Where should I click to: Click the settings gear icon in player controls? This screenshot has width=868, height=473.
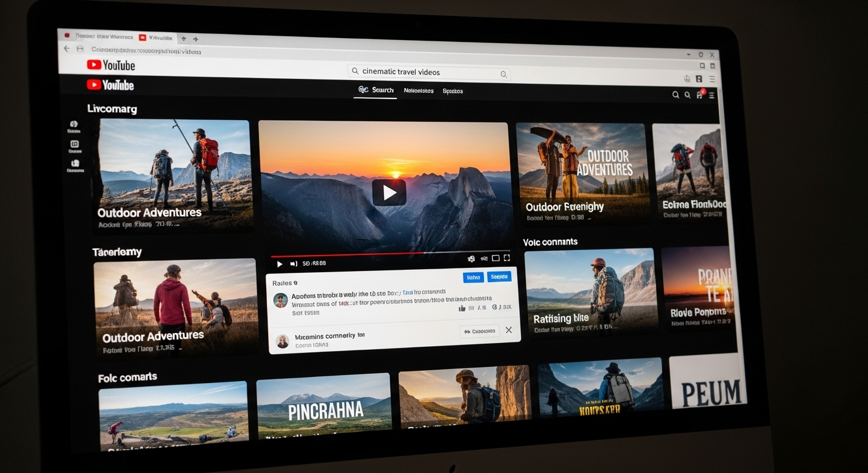pyautogui.click(x=472, y=259)
